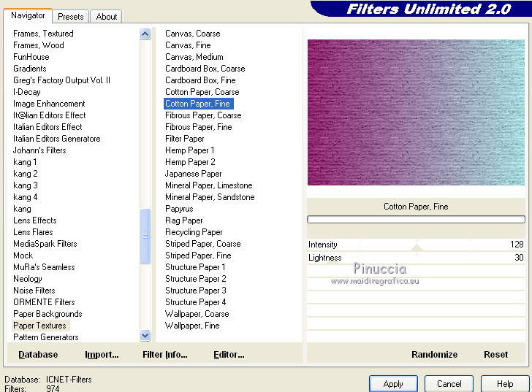Select Wallpaper, Coarse filter

(x=197, y=314)
